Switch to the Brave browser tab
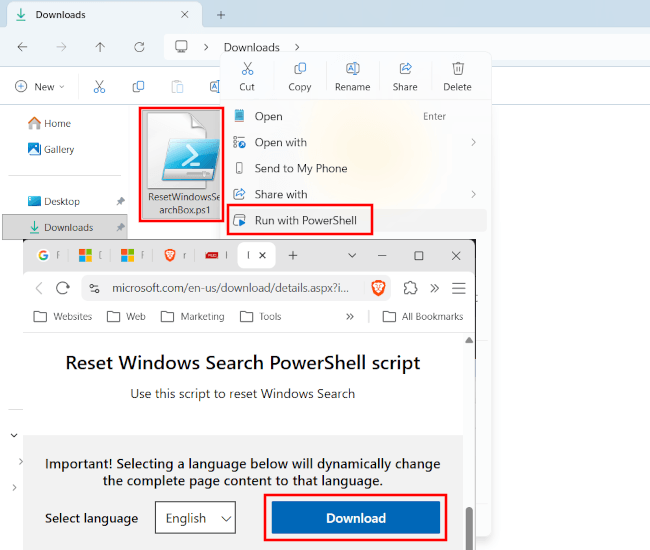This screenshot has height=550, width=650. click(x=175, y=255)
